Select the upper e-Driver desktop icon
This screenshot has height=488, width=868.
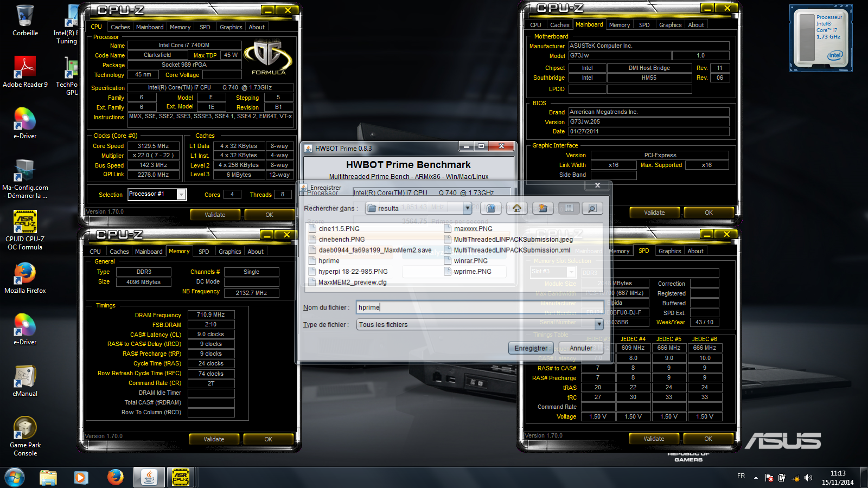click(25, 123)
